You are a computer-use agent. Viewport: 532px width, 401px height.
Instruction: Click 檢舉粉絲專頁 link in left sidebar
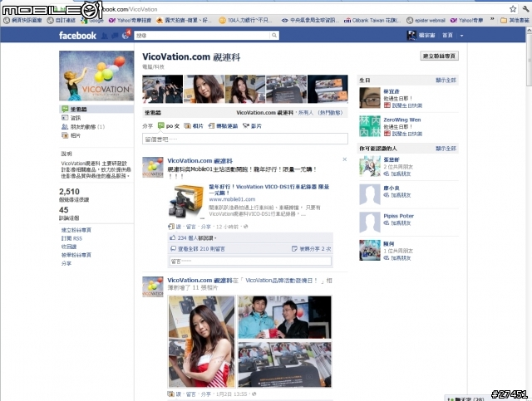click(76, 255)
